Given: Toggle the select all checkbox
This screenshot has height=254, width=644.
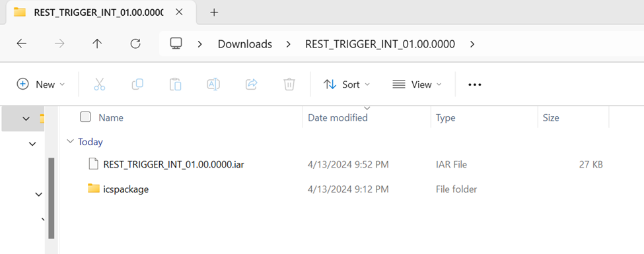Looking at the screenshot, I should coord(85,117).
